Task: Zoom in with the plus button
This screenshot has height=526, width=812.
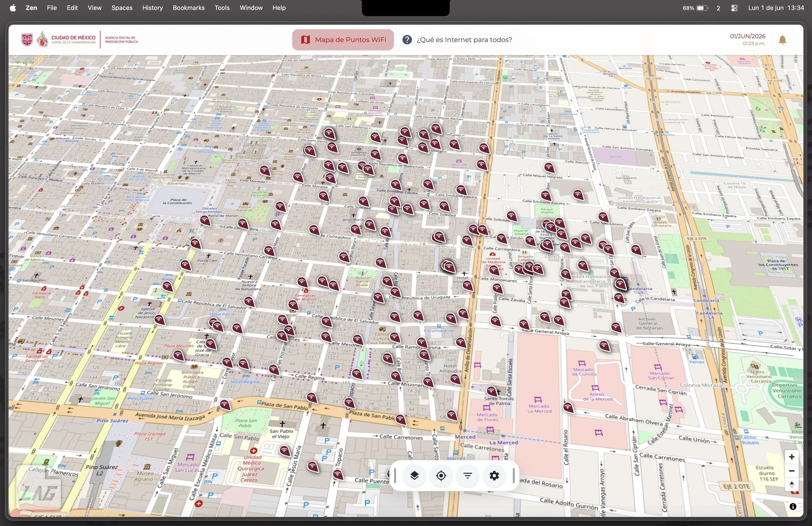Action: (x=791, y=457)
